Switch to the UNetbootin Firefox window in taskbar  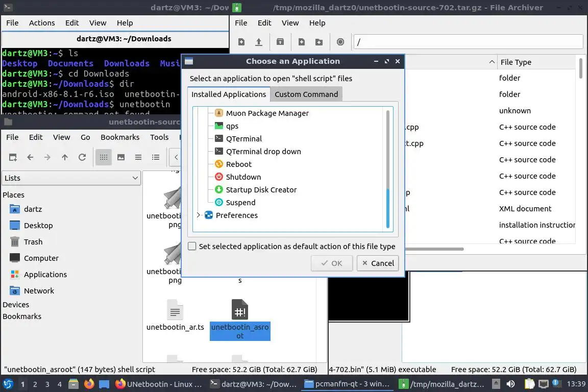[159, 384]
